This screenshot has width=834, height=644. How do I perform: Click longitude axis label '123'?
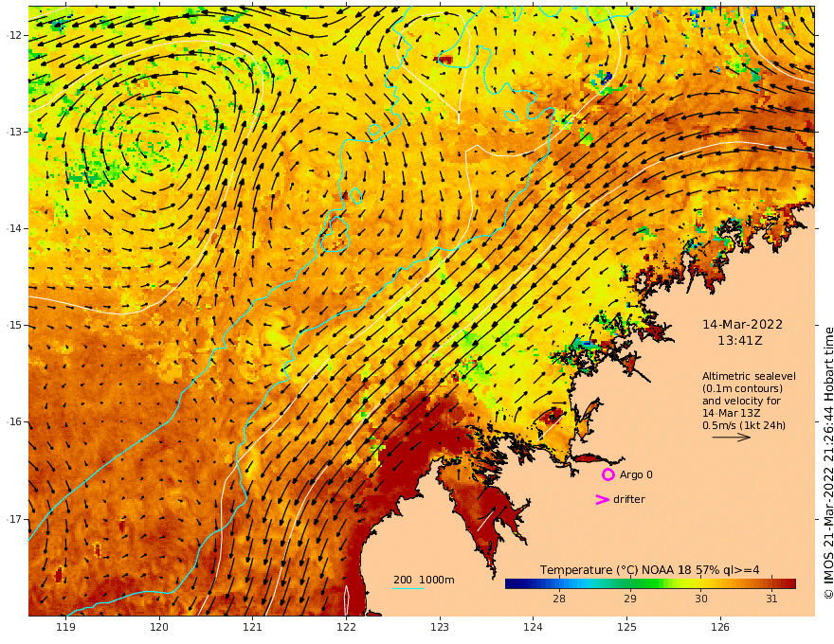point(440,627)
